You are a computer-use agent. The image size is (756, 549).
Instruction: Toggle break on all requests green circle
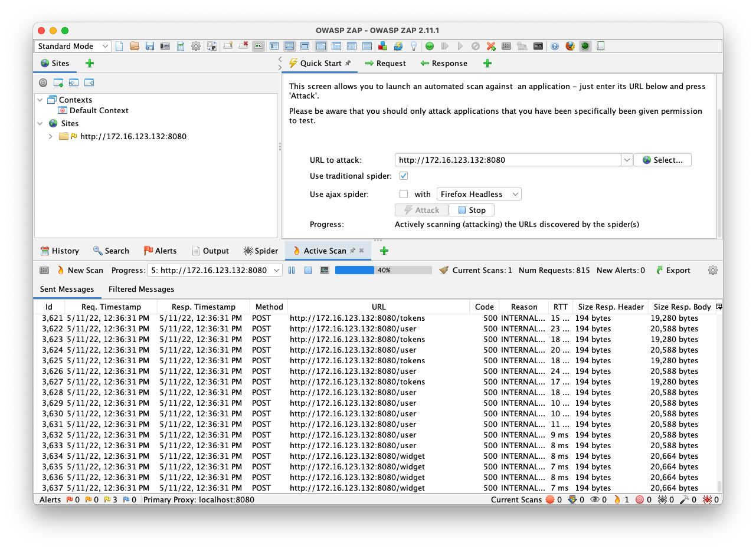click(x=430, y=46)
